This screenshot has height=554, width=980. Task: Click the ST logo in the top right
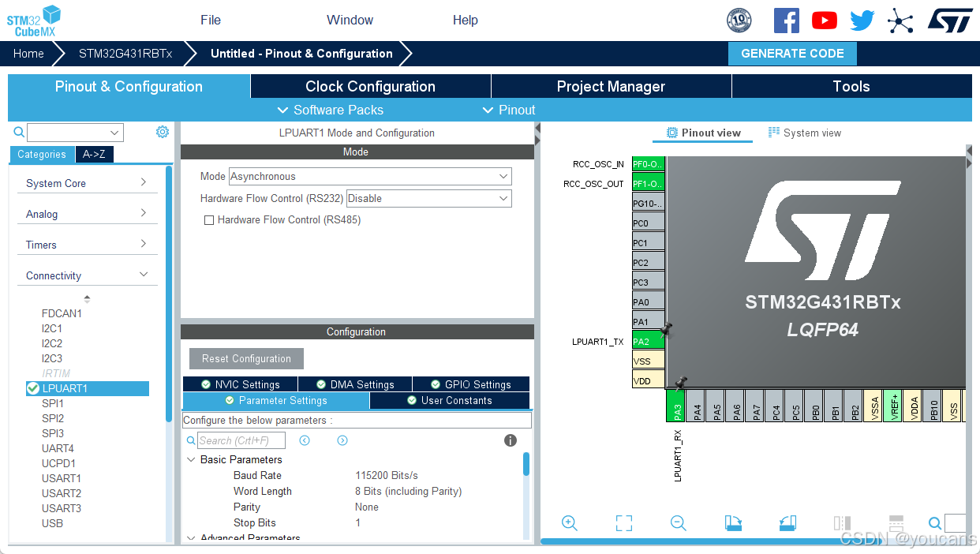(x=950, y=21)
